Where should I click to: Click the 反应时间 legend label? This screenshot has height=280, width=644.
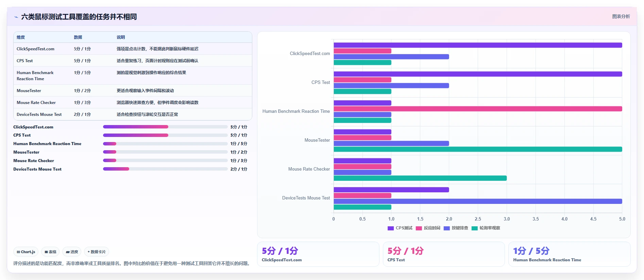pyautogui.click(x=432, y=228)
